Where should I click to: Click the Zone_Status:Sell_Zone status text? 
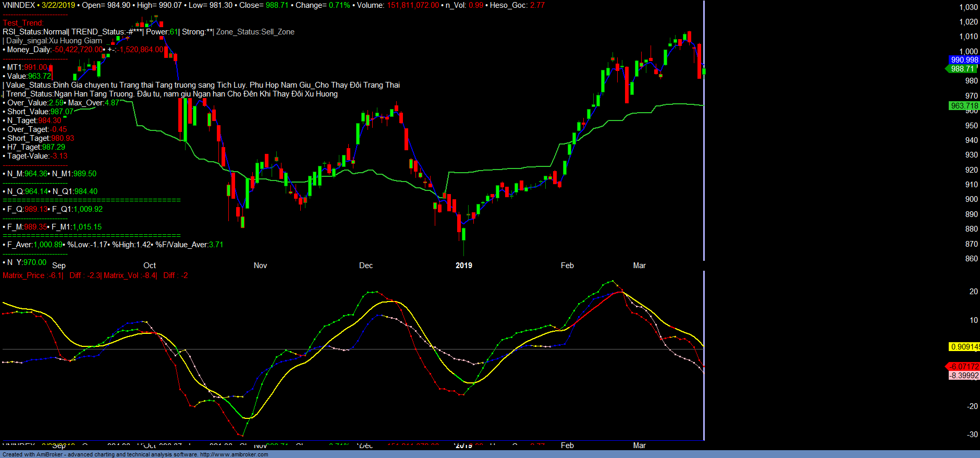(x=255, y=32)
